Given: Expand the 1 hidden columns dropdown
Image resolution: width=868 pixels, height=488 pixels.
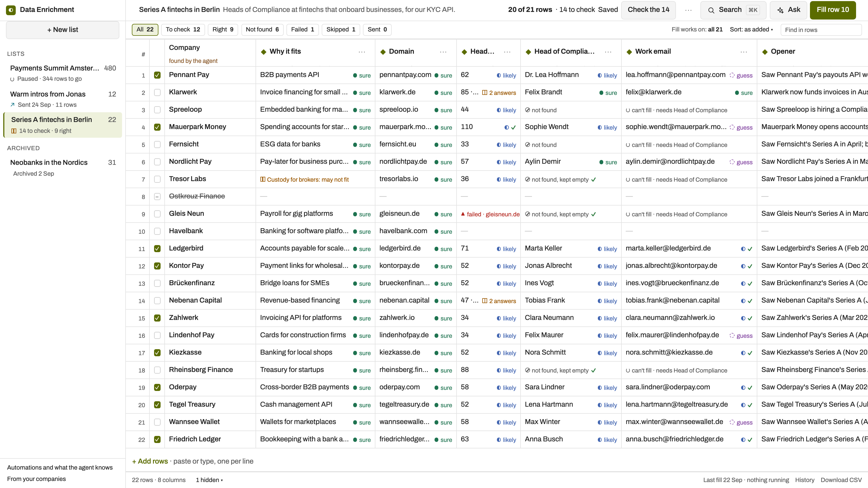Looking at the screenshot, I should [x=209, y=480].
